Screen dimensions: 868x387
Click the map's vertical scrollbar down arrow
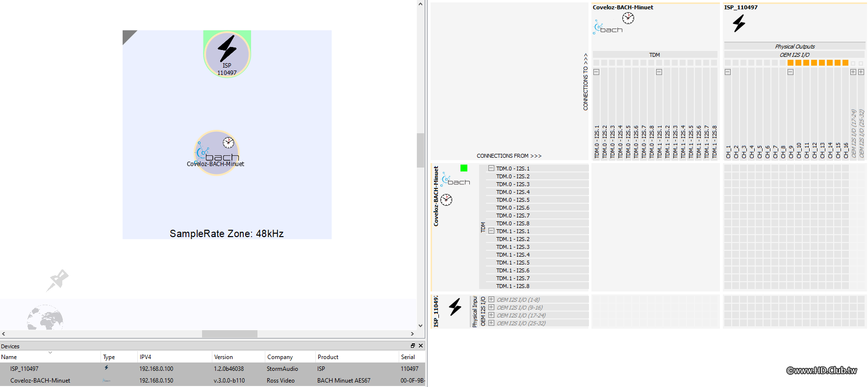pyautogui.click(x=420, y=325)
